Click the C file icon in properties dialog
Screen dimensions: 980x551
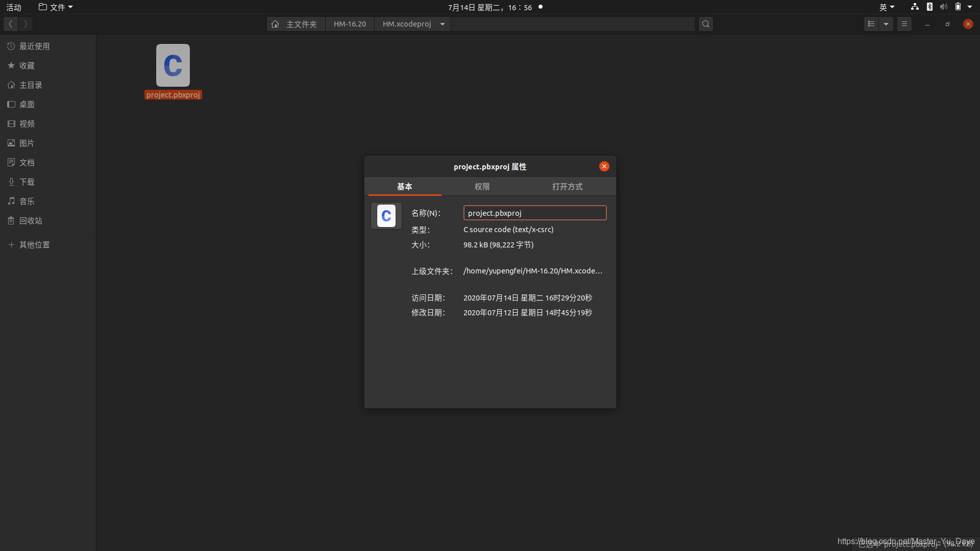[x=386, y=216]
